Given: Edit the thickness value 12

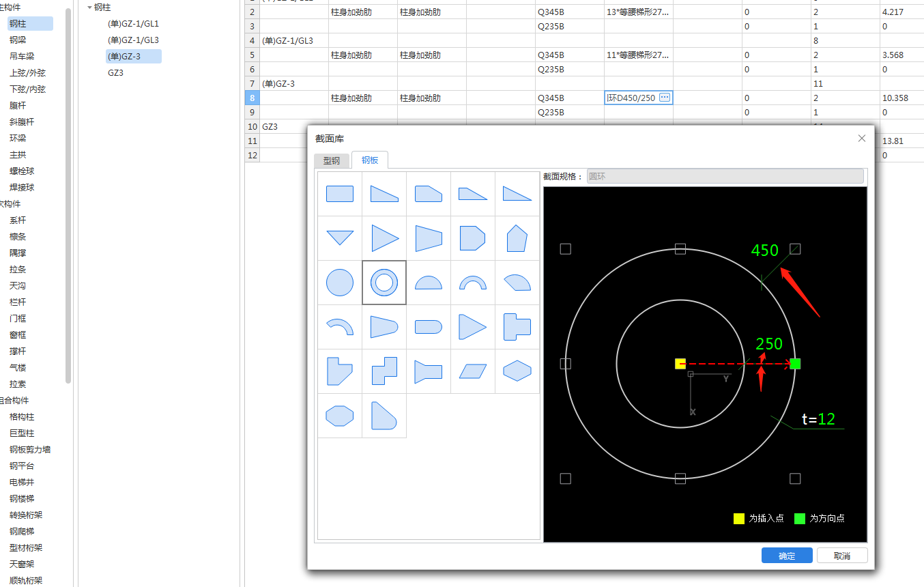Looking at the screenshot, I should coord(826,419).
